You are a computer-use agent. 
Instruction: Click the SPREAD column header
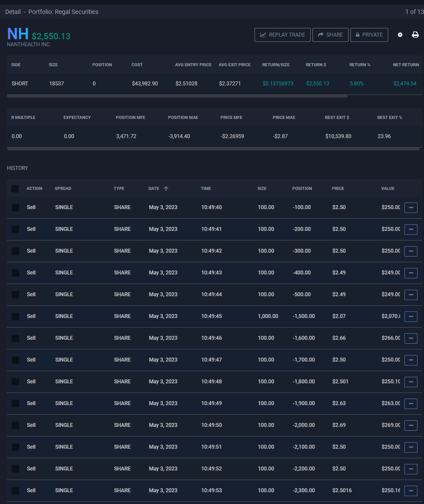pyautogui.click(x=63, y=189)
